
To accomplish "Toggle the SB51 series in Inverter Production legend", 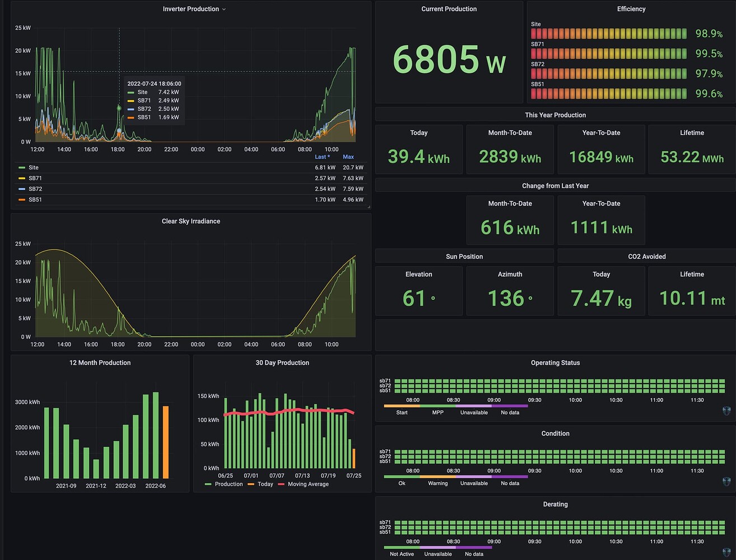I will [35, 199].
